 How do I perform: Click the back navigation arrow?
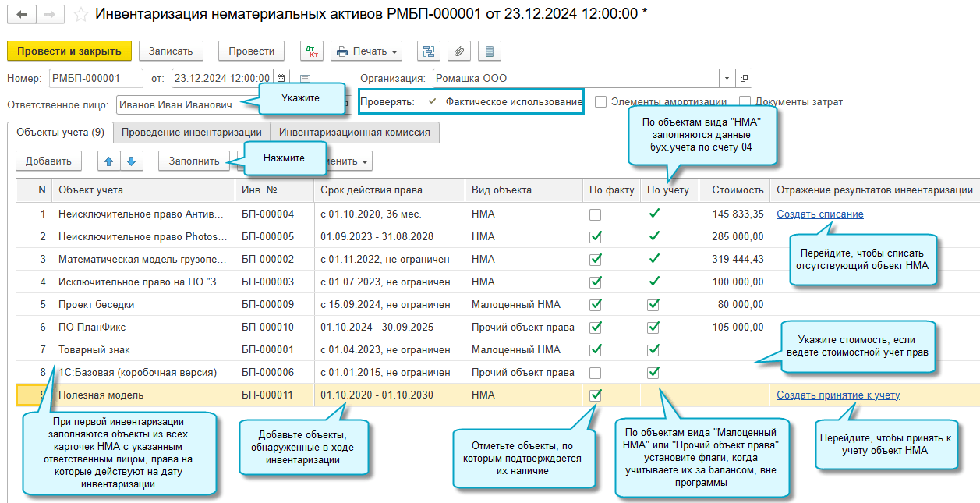(22, 15)
